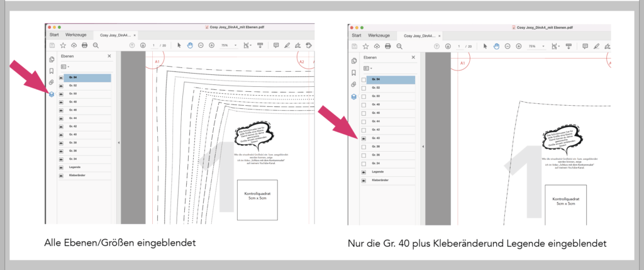
Task: Click the zoom-out minus icon in right window
Action: [506, 46]
